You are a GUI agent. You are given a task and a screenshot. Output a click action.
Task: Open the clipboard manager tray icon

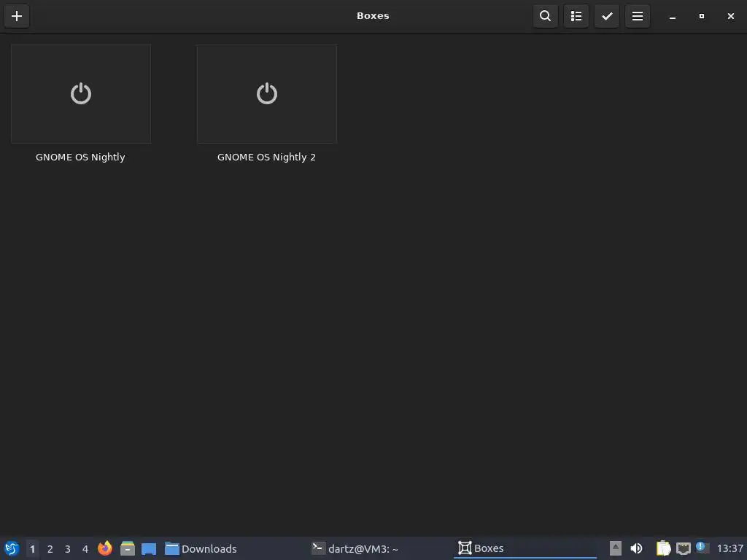663,548
